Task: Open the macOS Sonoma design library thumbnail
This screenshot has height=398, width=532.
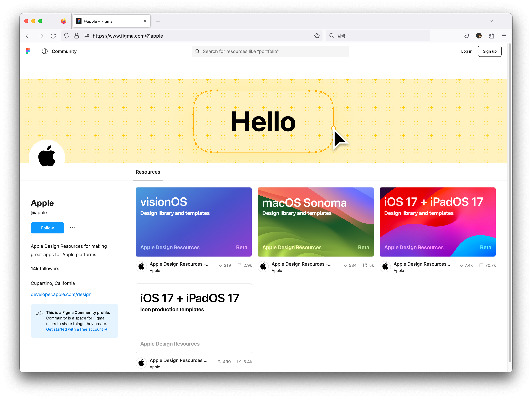Action: [x=315, y=222]
